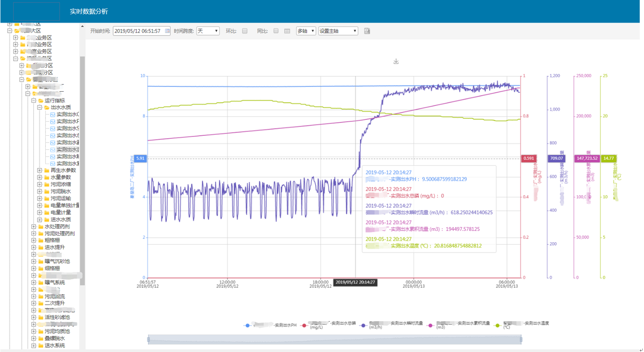Select the 污泥浓缩 folder in the tree
The height and width of the screenshot is (352, 644).
[60, 185]
